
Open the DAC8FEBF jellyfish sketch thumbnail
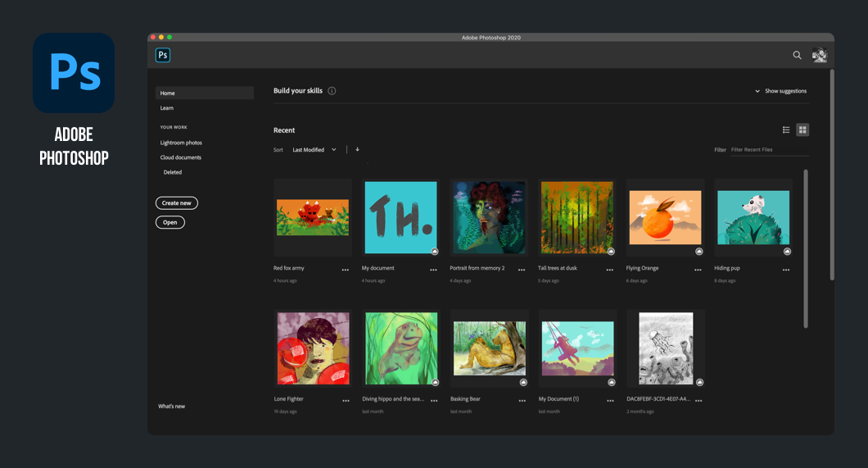pyautogui.click(x=666, y=348)
